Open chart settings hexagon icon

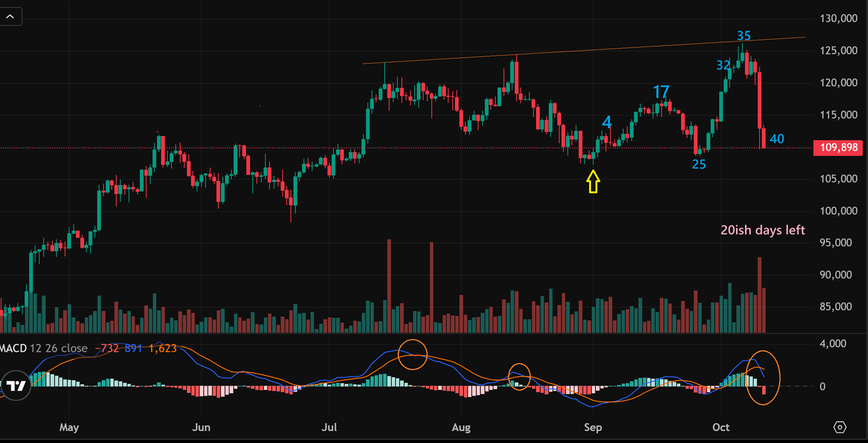[x=840, y=427]
